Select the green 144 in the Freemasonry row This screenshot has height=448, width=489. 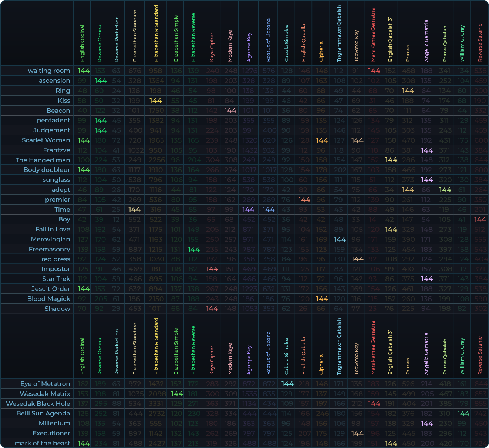point(193,250)
